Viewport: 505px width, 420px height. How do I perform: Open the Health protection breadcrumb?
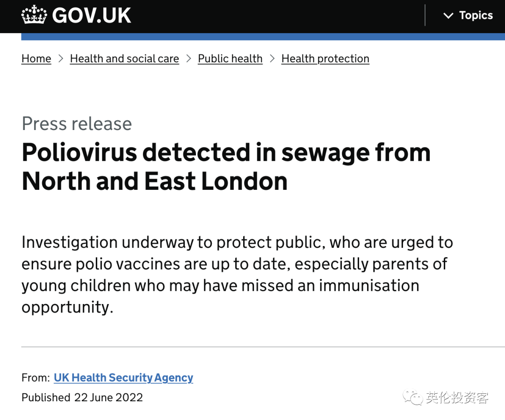[325, 58]
